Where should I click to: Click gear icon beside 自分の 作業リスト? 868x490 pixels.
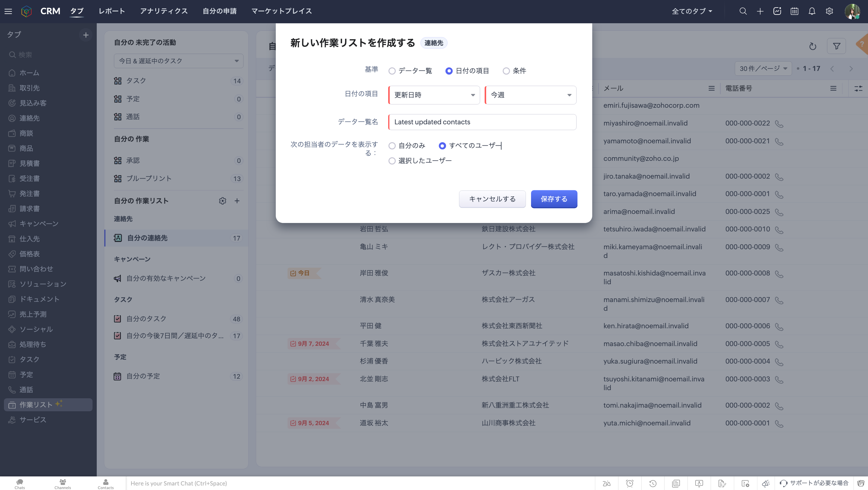pos(222,201)
